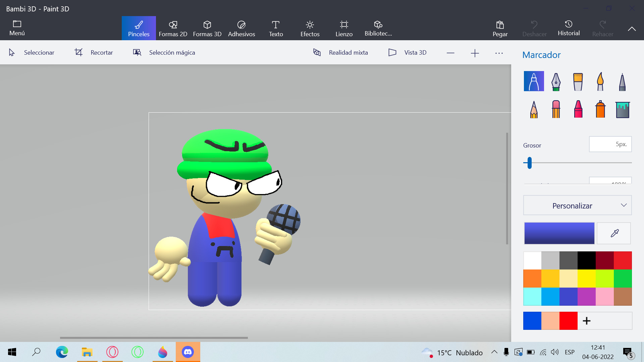Open the Menú panel

tap(17, 28)
